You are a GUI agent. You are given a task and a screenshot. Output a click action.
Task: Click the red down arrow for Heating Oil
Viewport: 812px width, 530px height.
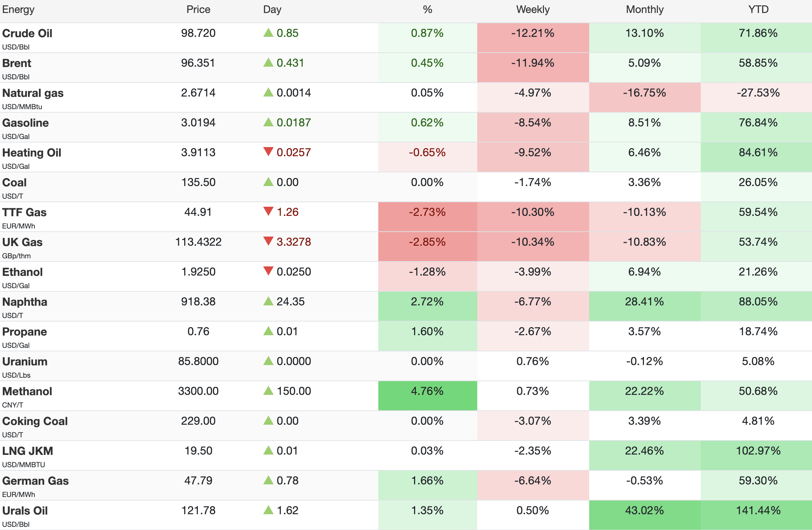point(268,152)
